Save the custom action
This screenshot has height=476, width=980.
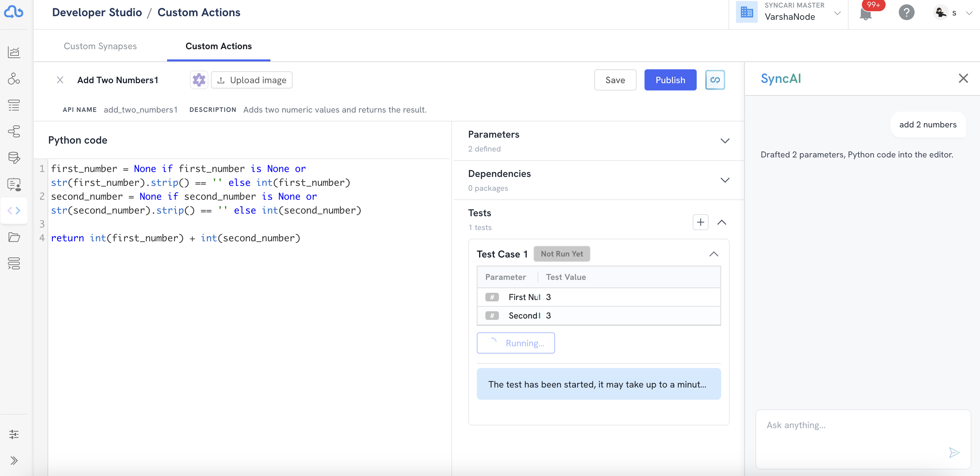pos(615,80)
